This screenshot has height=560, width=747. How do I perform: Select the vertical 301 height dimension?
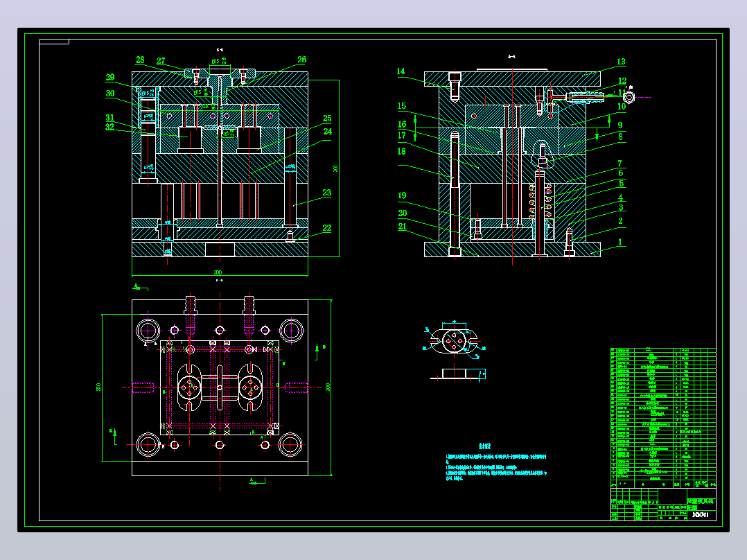pyautogui.click(x=335, y=168)
